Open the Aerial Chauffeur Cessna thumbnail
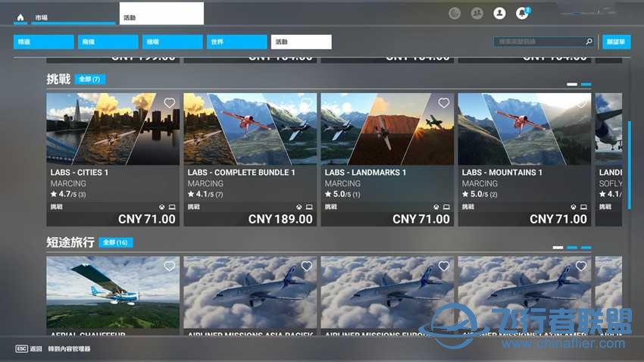This screenshot has width=644, height=362. [x=113, y=292]
